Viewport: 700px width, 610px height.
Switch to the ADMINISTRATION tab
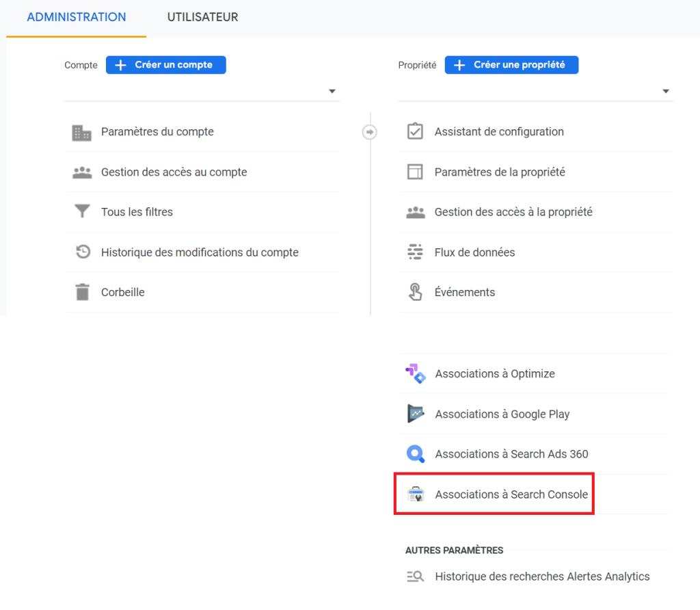(77, 17)
